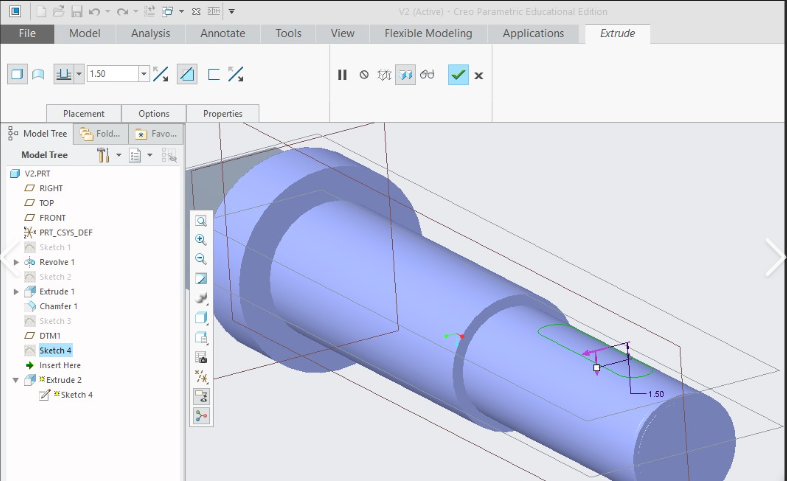The width and height of the screenshot is (787, 481).
Task: Select the Folder browser navigator tab
Action: (101, 134)
